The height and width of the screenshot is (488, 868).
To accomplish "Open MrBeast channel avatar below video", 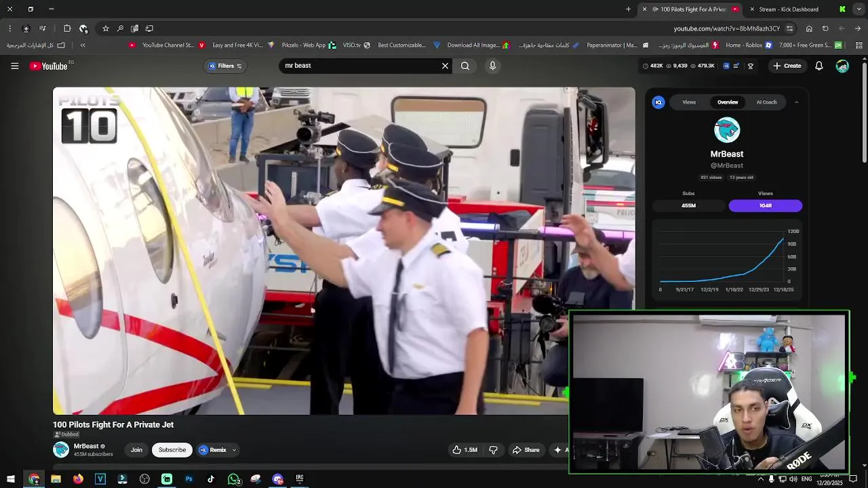I will click(61, 449).
